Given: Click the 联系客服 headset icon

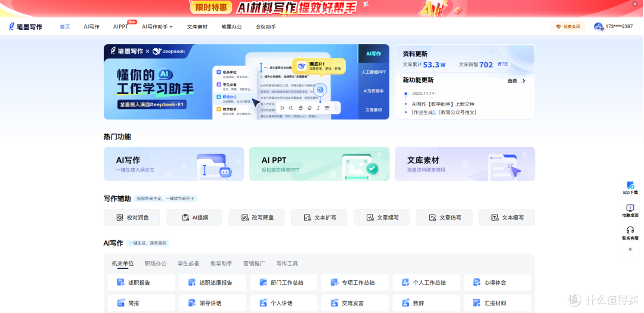Looking at the screenshot, I should (x=630, y=231).
